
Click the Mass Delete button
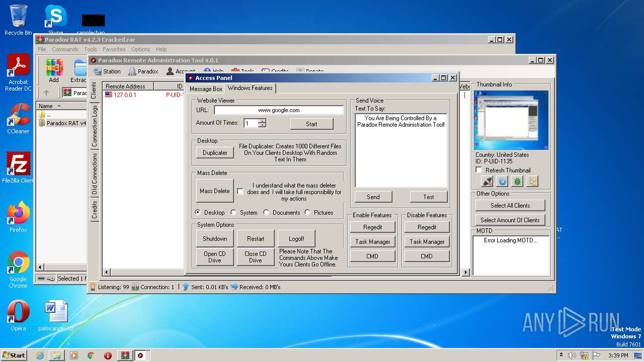(x=215, y=191)
